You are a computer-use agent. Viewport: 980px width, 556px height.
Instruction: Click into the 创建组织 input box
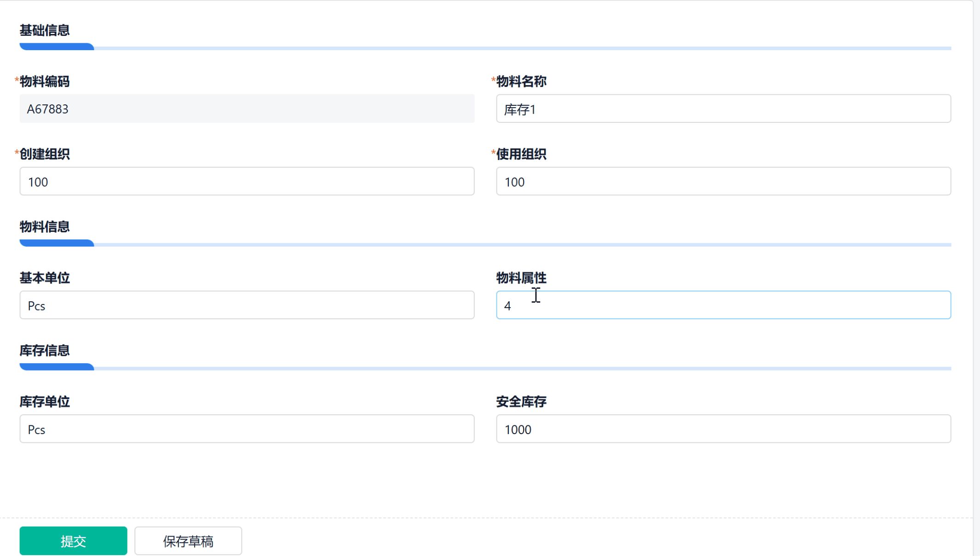pyautogui.click(x=247, y=182)
